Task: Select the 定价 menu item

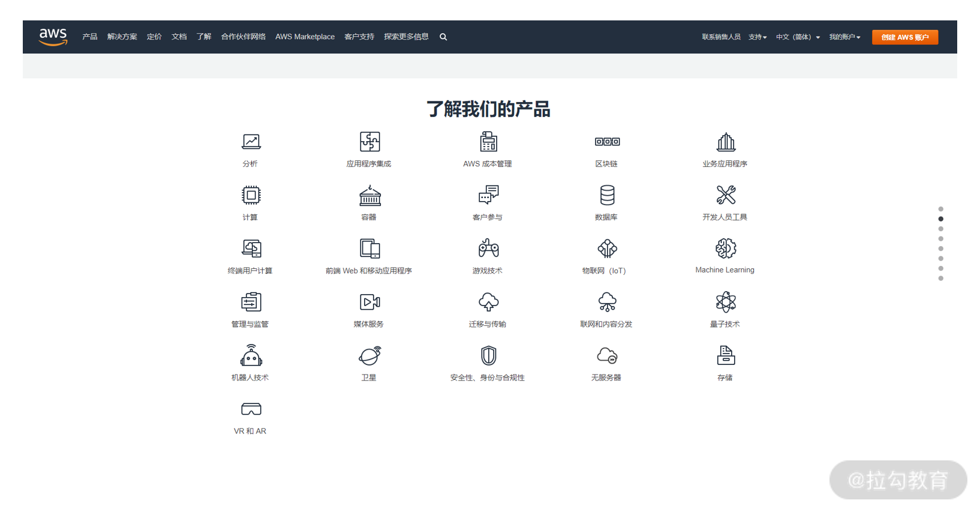Action: click(x=154, y=37)
